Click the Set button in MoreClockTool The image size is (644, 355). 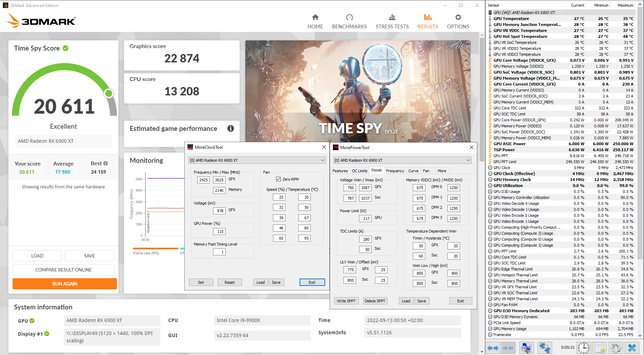(x=201, y=282)
